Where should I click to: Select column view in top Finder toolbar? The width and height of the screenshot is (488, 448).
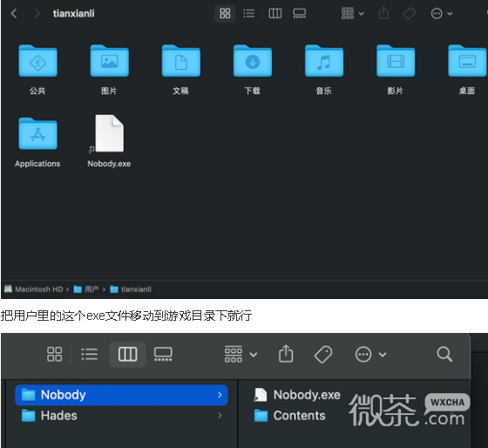click(x=275, y=13)
